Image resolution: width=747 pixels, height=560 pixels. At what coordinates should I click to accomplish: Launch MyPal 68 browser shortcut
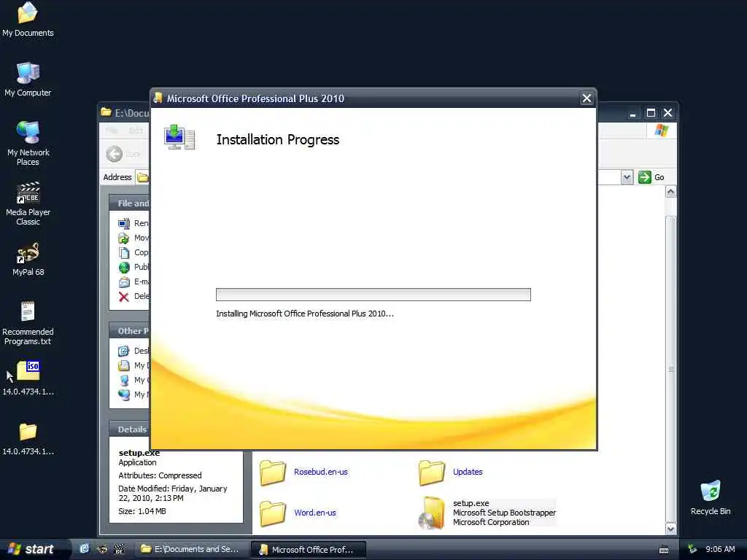28,259
